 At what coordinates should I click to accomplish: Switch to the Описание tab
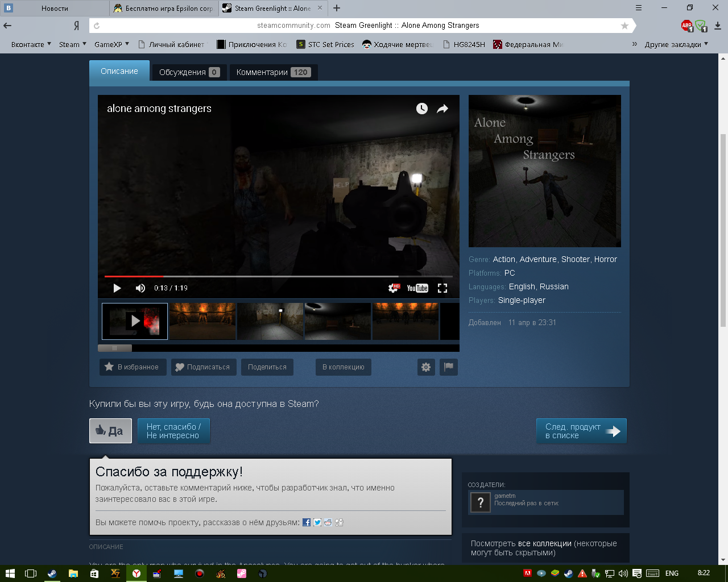click(119, 71)
